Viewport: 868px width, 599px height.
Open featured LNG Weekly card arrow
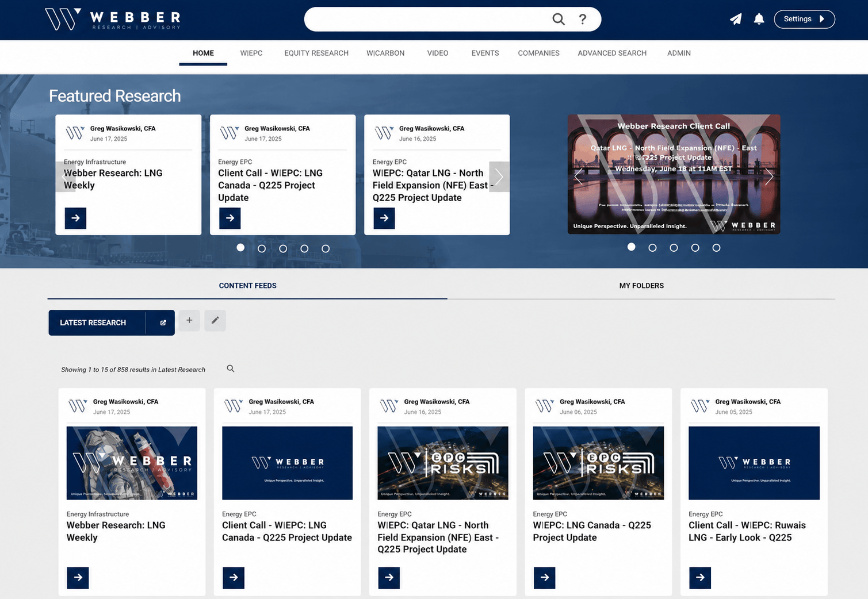(75, 218)
